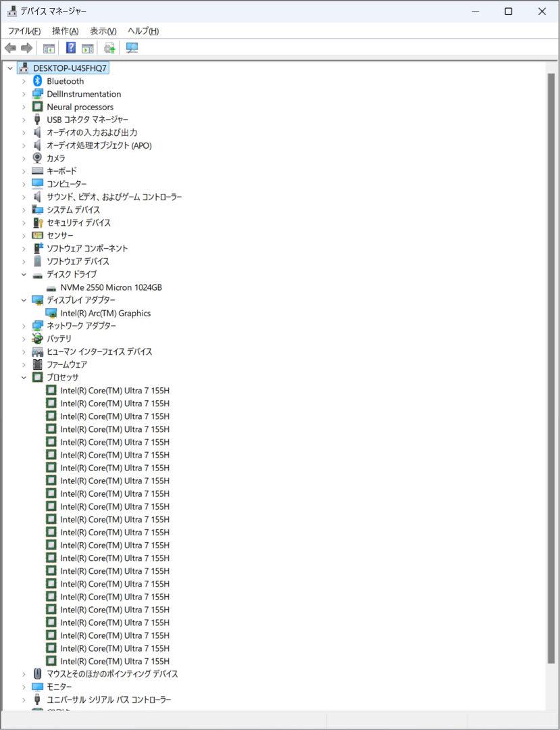
Task: Select the Neural processors label
Action: point(80,107)
